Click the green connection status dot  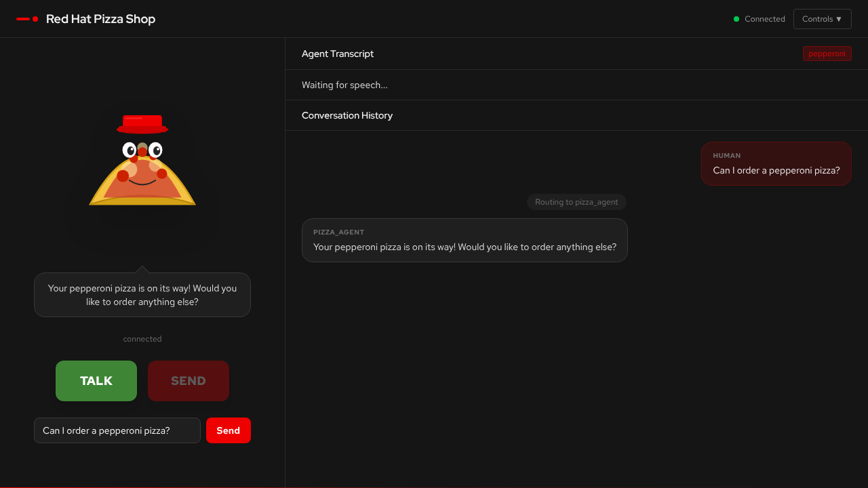[x=736, y=19]
